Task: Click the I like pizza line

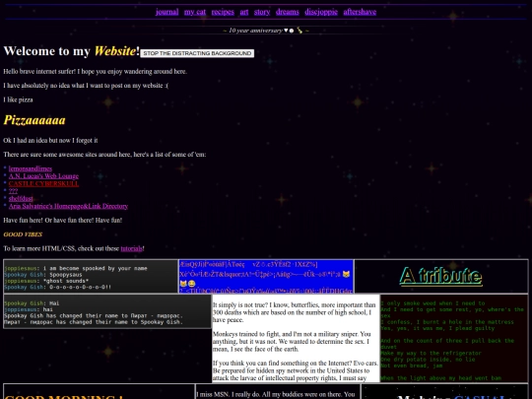Action: click(x=18, y=100)
